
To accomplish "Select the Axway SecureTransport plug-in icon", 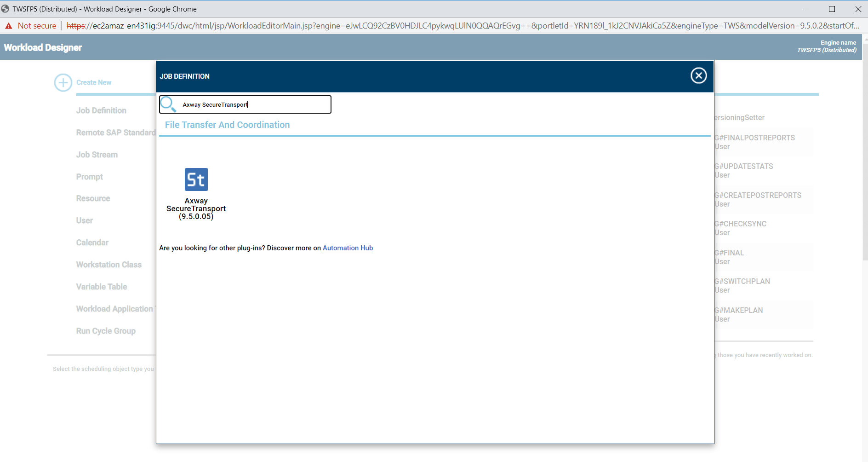I will [196, 179].
